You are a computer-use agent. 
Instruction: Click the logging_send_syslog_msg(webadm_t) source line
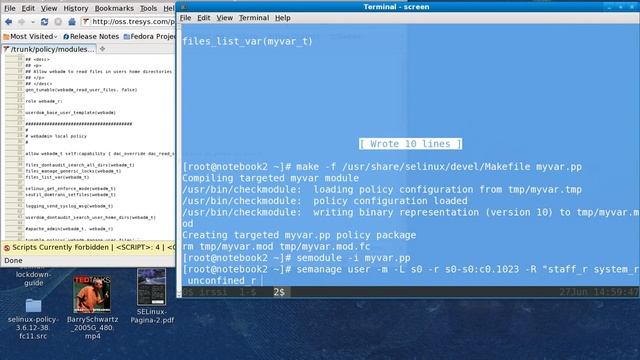point(69,206)
